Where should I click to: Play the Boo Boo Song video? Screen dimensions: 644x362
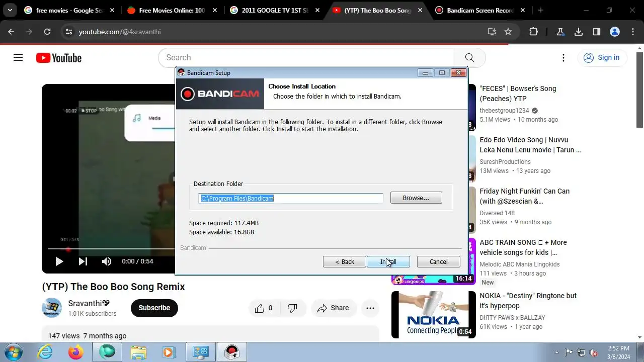click(x=59, y=261)
